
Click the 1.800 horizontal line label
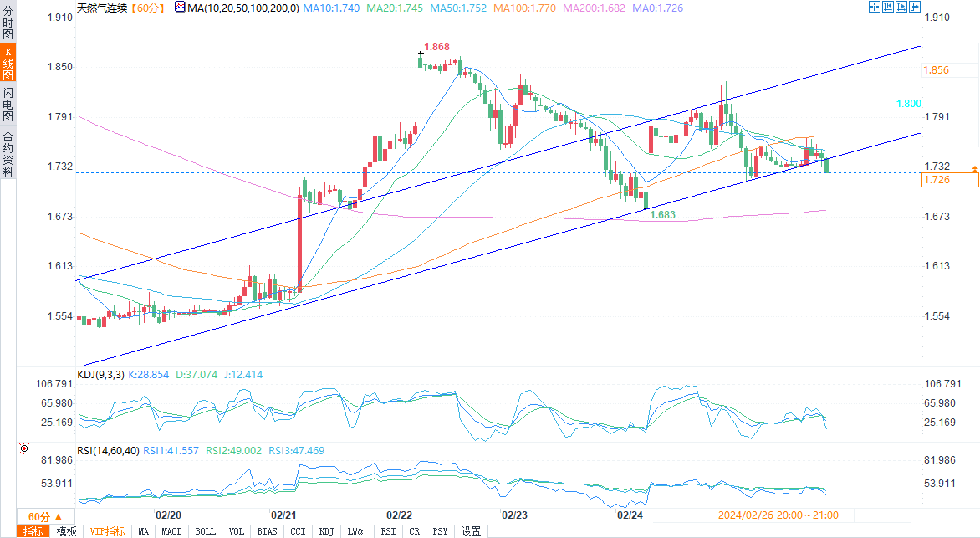(909, 104)
